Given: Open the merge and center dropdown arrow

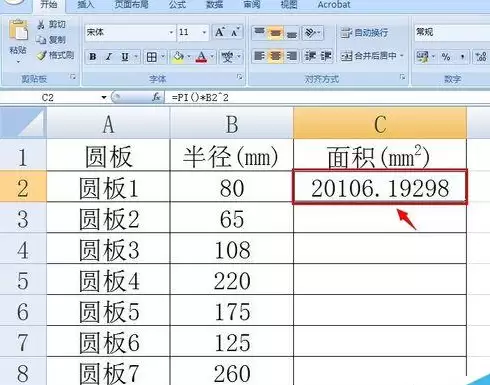Looking at the screenshot, I should (x=402, y=56).
